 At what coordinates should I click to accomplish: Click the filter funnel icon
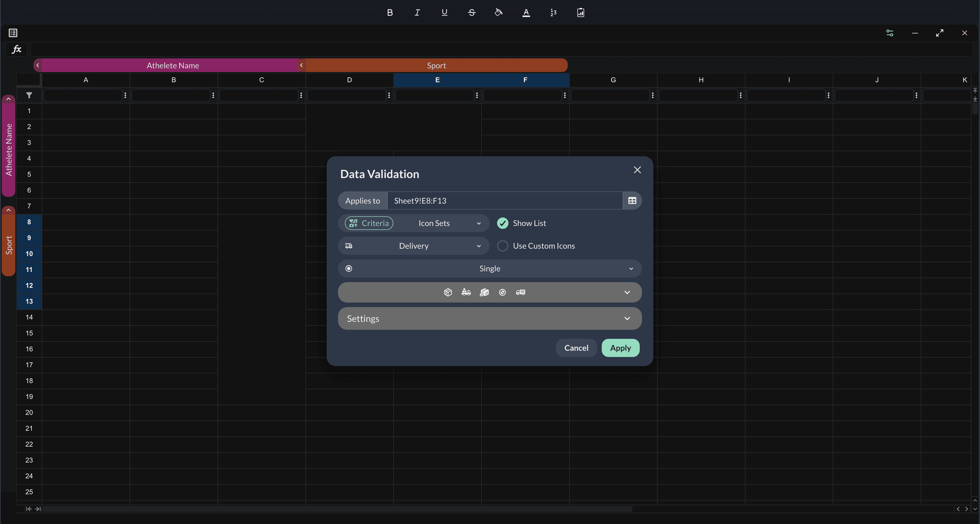pos(29,95)
